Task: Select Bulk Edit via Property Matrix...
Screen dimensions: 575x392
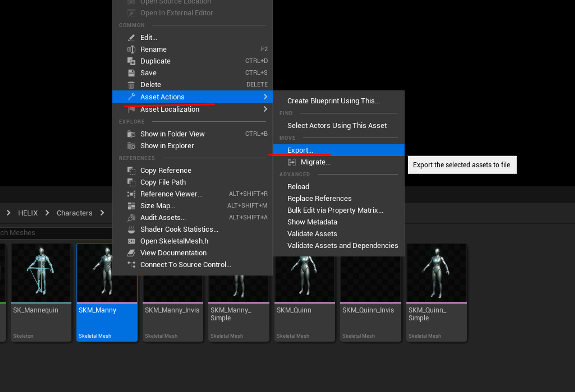Action: coord(335,210)
